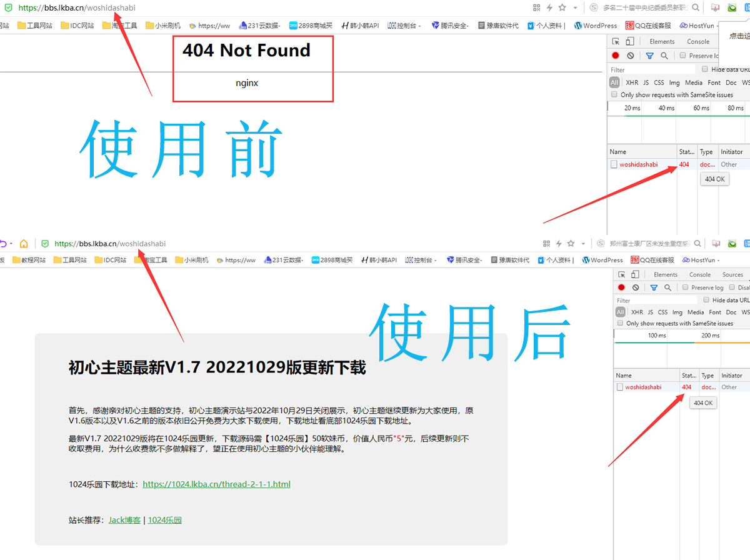Viewport: 750px width, 560px height.
Task: Click the star favorite icon in the 使用后 browser
Action: [x=571, y=244]
